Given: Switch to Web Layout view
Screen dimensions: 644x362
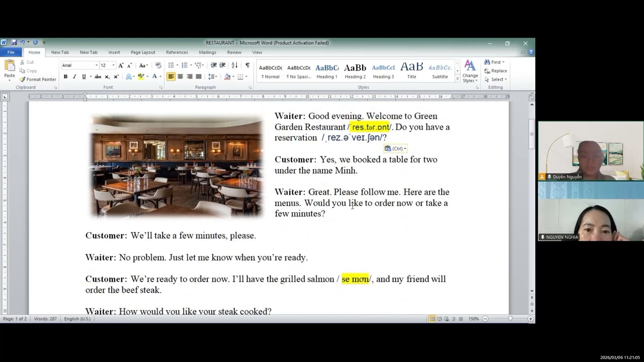Looking at the screenshot, I should coord(446,319).
